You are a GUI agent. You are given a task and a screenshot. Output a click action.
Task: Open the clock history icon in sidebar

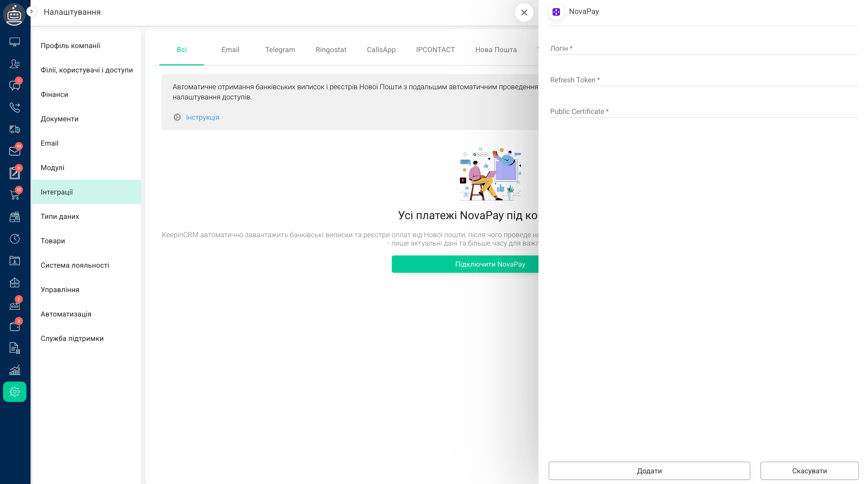14,239
